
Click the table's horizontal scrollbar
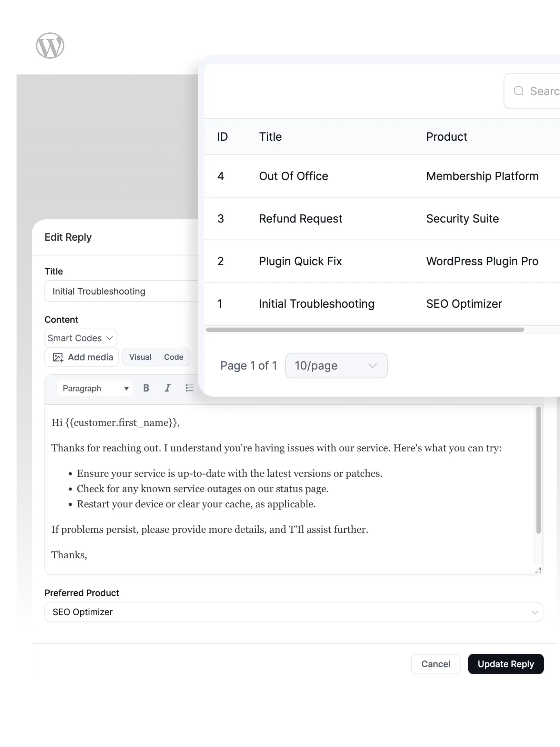[x=366, y=329]
